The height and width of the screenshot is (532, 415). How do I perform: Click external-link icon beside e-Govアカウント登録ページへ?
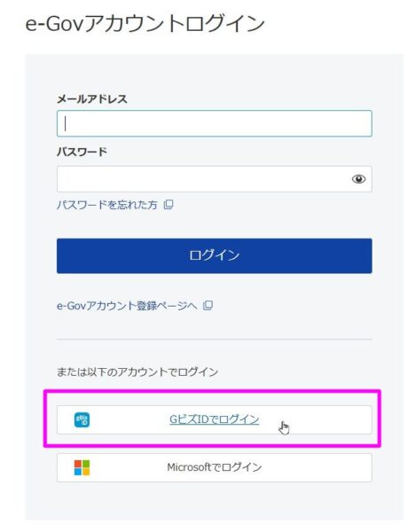pyautogui.click(x=207, y=305)
